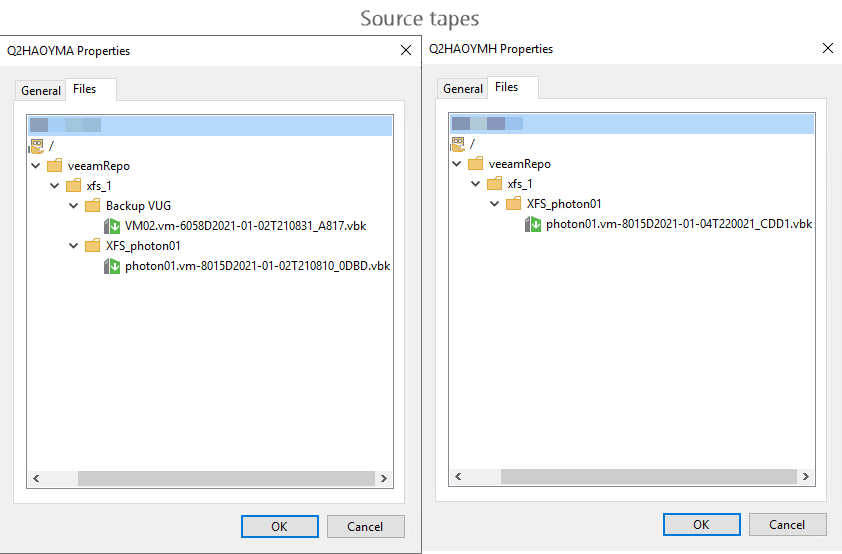Image resolution: width=842 pixels, height=554 pixels.
Task: Click the root tape icon in Q2HAOYMA
Action: [37, 145]
